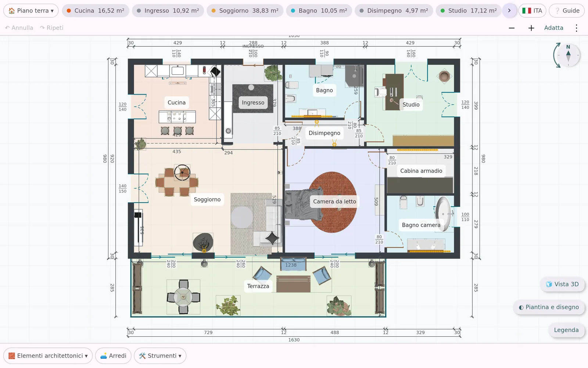Select the terrace outdoor table with chairs
The width and height of the screenshot is (588, 368).
183,297
